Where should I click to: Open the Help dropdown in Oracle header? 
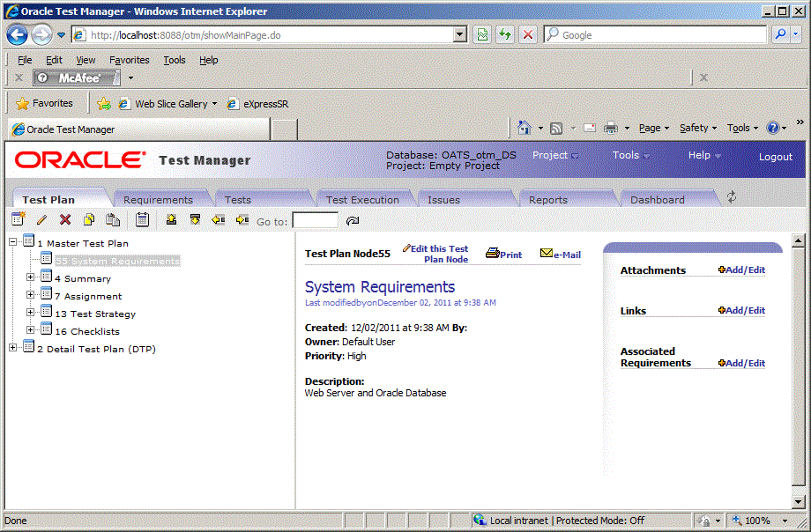pos(704,155)
